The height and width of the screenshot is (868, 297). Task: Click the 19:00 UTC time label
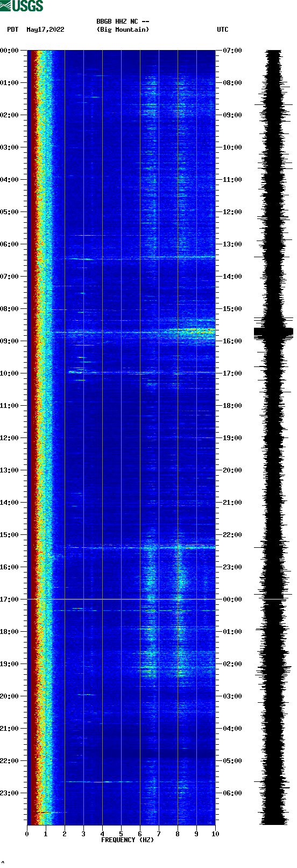point(232,438)
